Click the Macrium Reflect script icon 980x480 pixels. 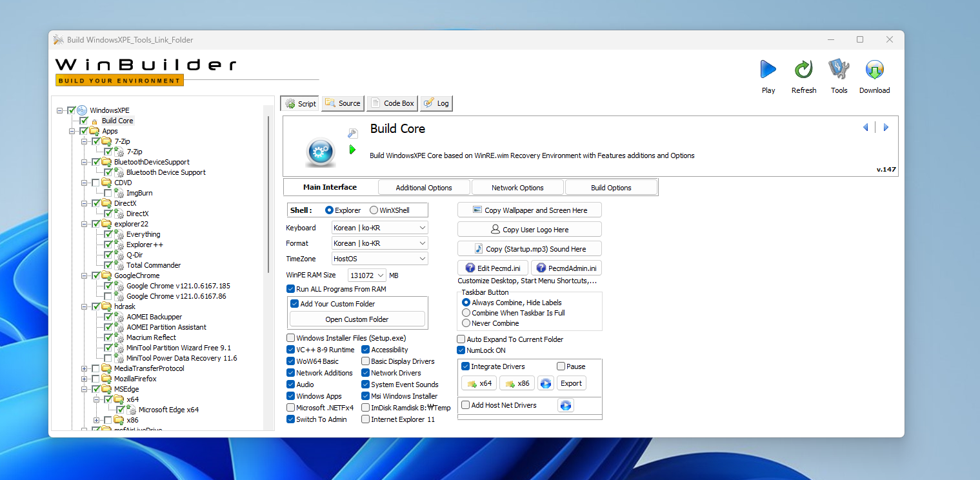119,337
